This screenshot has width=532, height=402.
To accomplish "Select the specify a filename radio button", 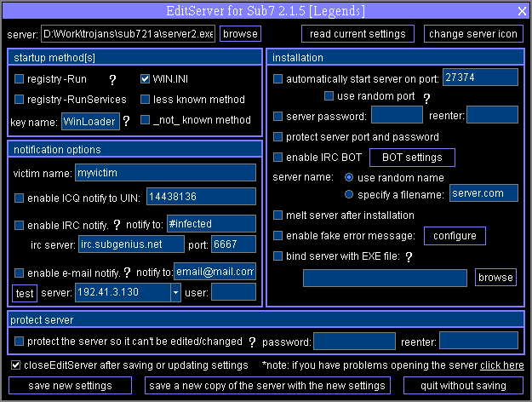I will (x=349, y=193).
